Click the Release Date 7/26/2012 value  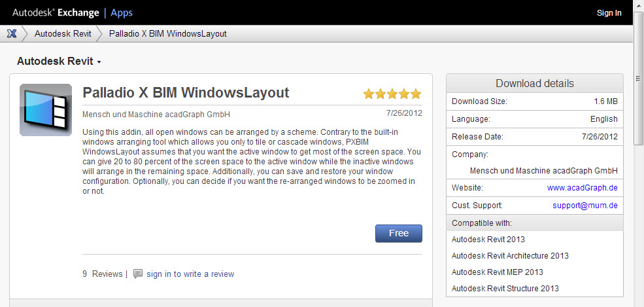tap(600, 137)
